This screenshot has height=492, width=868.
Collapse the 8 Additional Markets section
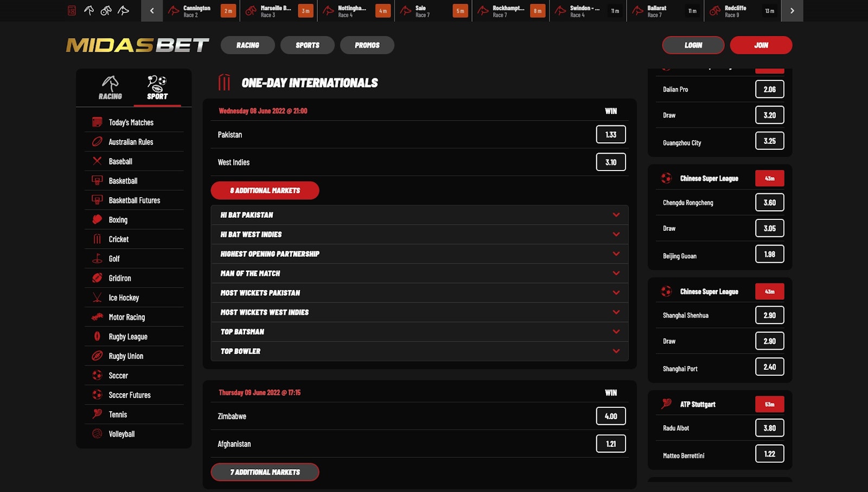(265, 191)
